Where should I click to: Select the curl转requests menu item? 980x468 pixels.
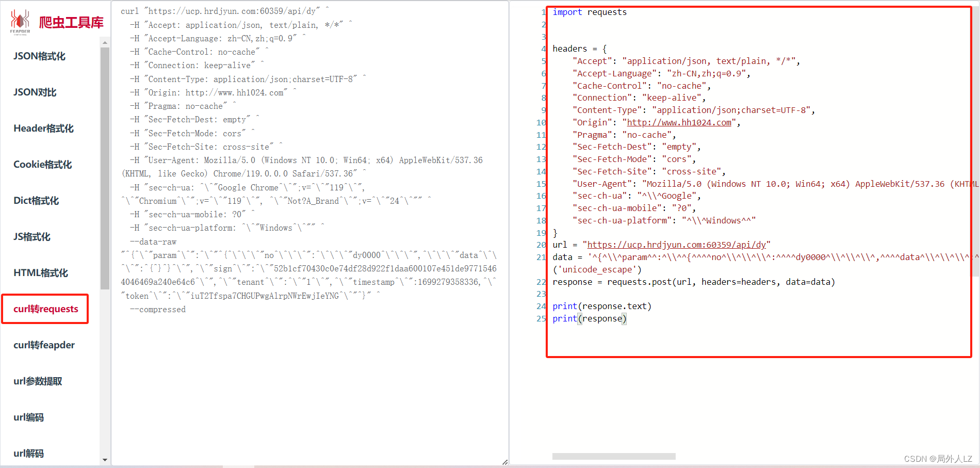45,309
